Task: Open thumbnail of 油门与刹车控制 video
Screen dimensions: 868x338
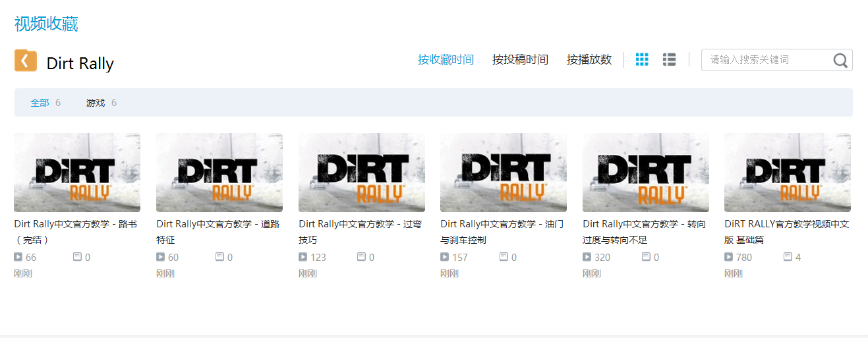Action: click(x=504, y=173)
